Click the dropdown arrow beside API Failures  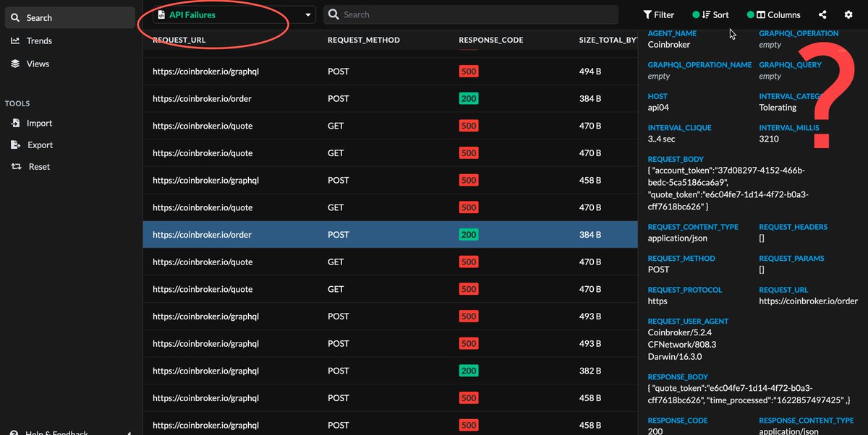[308, 14]
